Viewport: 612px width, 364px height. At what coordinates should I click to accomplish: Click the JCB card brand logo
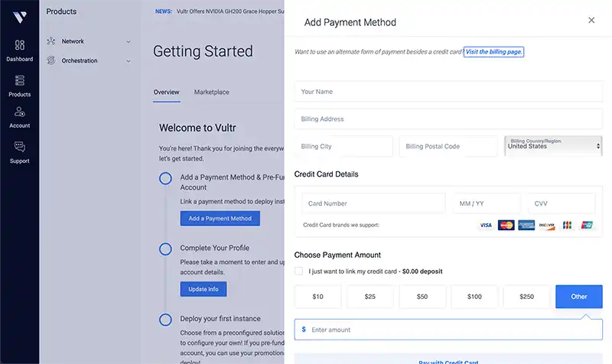(x=567, y=225)
